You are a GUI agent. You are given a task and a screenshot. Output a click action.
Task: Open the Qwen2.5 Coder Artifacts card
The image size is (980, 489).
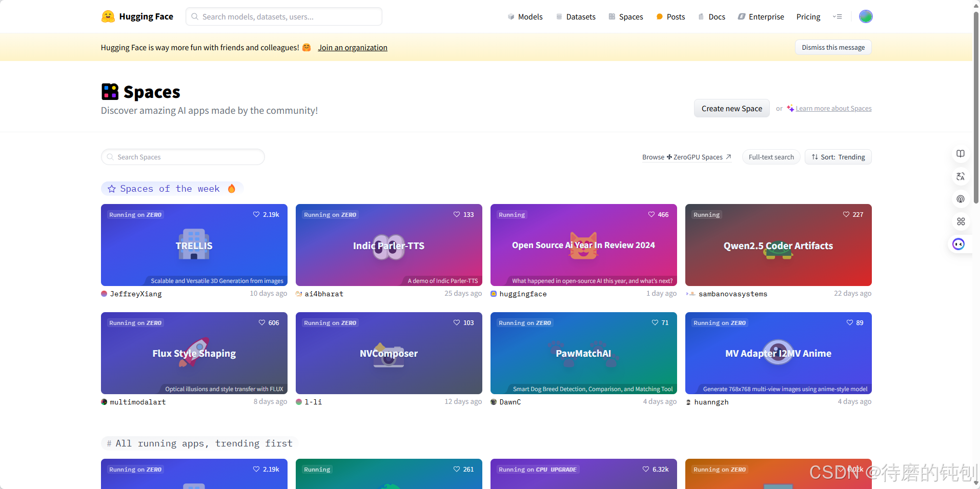pos(779,245)
